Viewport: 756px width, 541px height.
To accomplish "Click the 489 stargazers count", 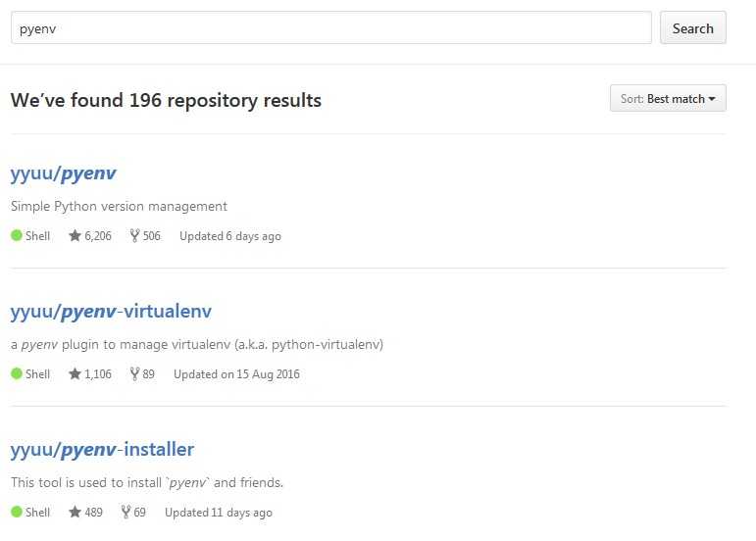I will 93,513.
